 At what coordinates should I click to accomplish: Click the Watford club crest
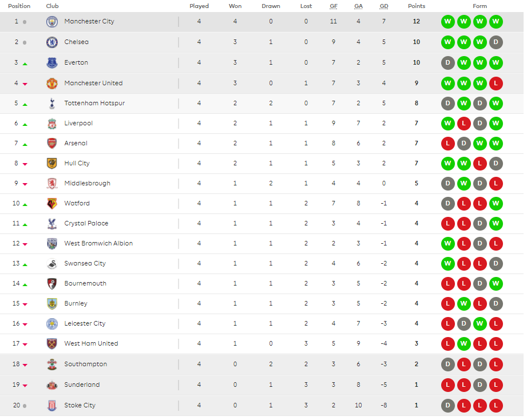click(x=51, y=203)
